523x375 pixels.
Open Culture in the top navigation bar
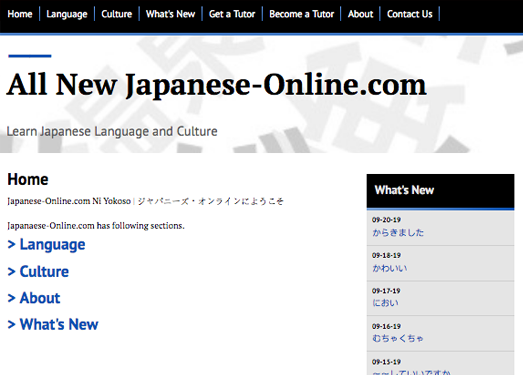click(117, 14)
